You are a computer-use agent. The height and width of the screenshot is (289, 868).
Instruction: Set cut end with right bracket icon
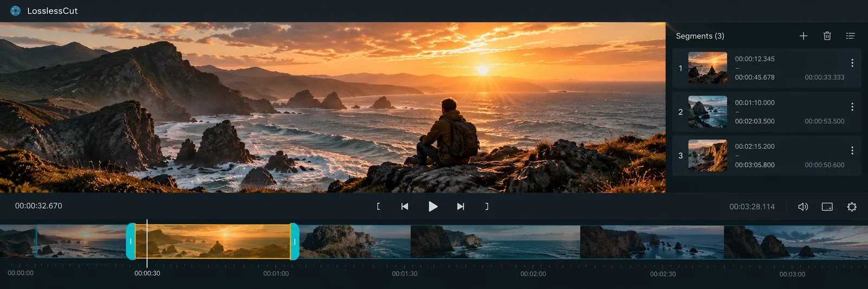click(487, 207)
